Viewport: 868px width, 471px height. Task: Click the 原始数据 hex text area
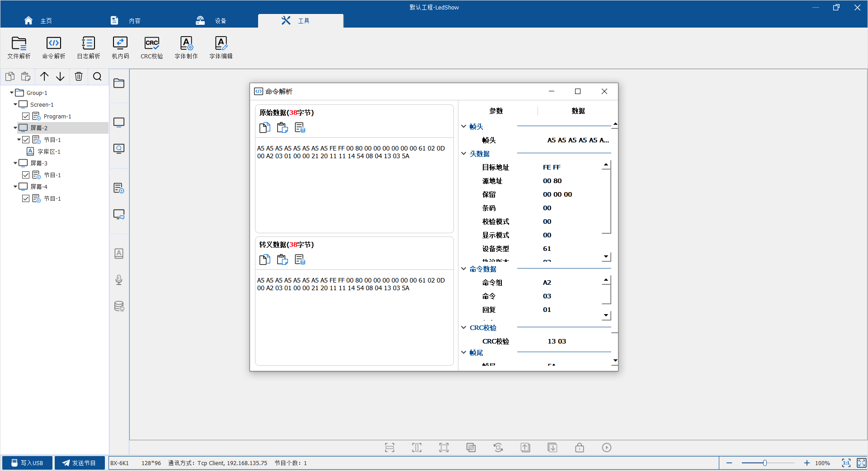tap(354, 185)
